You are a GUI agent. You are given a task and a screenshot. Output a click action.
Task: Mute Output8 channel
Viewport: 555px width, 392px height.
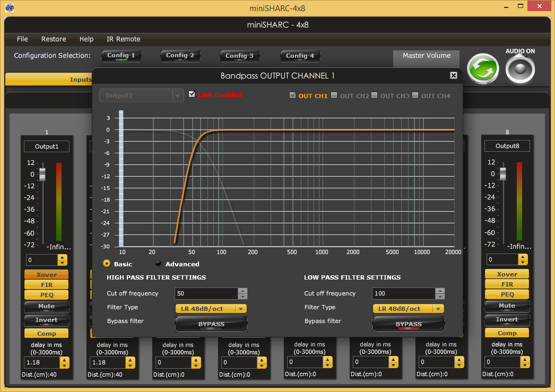coord(507,306)
